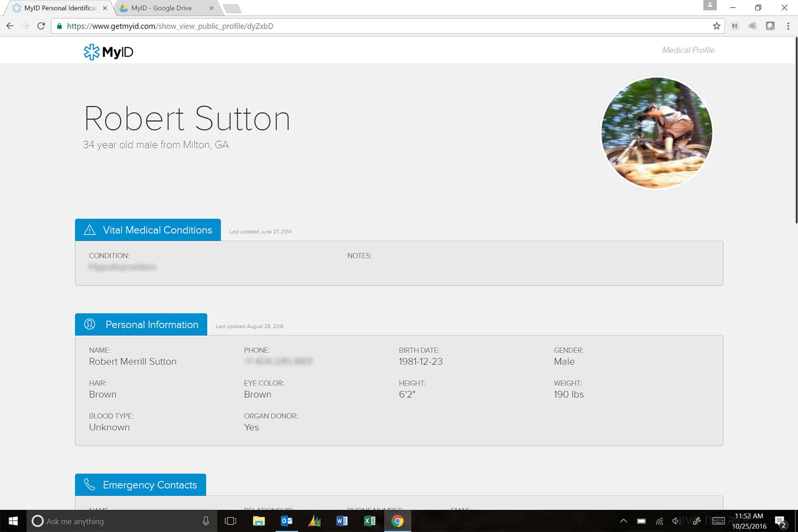Click '34 year old male from Milton, GA'
The image size is (798, 532).
(x=156, y=145)
